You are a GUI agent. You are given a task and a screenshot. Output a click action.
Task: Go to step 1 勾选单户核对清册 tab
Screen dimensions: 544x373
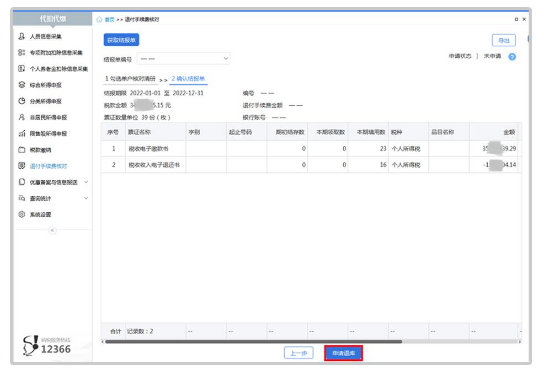(x=130, y=79)
